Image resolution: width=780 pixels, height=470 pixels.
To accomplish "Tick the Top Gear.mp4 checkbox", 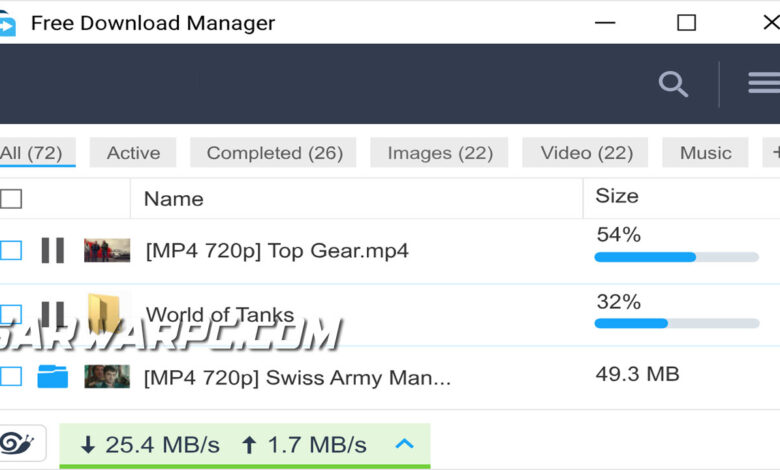I will 10,250.
